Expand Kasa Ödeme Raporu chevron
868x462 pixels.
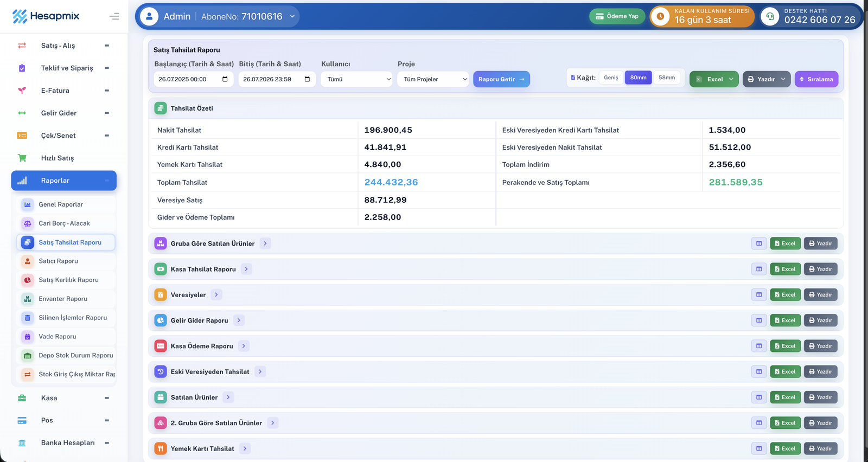click(x=244, y=346)
